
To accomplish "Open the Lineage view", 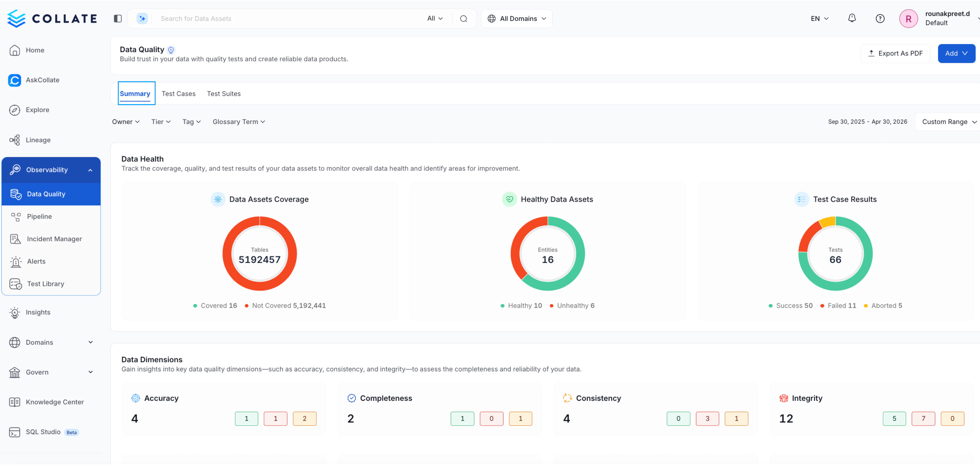I will click(38, 139).
